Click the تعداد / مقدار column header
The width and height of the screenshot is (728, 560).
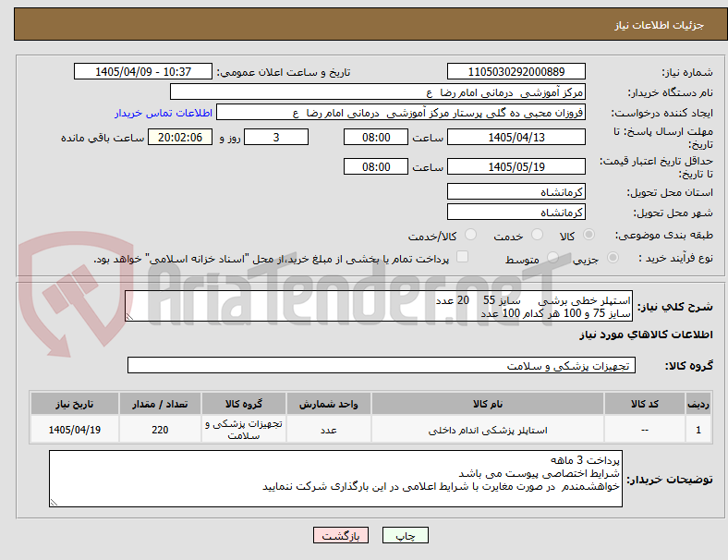tap(160, 404)
